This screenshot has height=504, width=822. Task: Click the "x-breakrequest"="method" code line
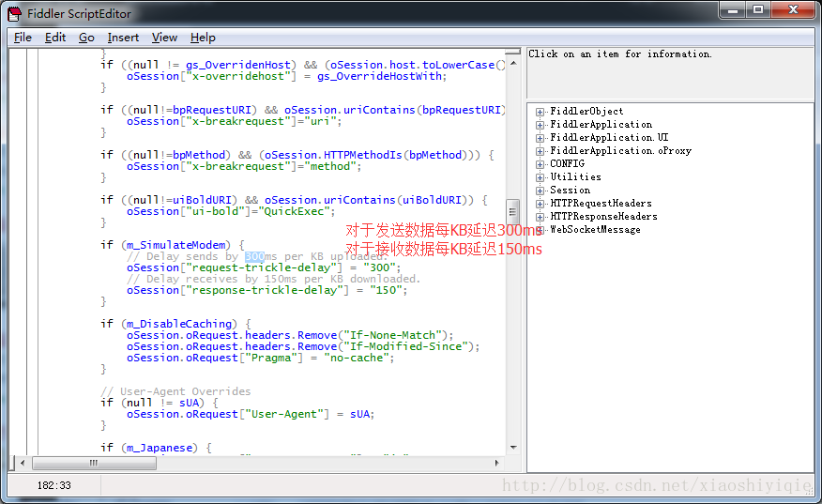244,166
